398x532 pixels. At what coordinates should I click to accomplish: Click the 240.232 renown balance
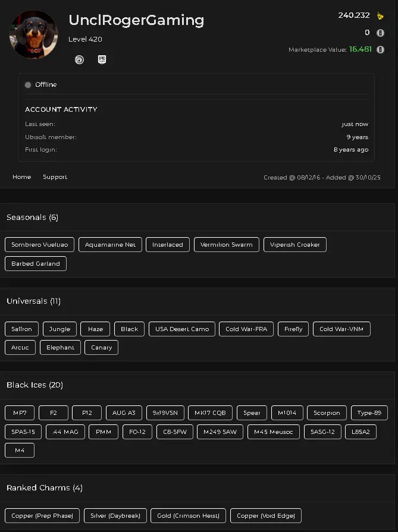(x=354, y=15)
